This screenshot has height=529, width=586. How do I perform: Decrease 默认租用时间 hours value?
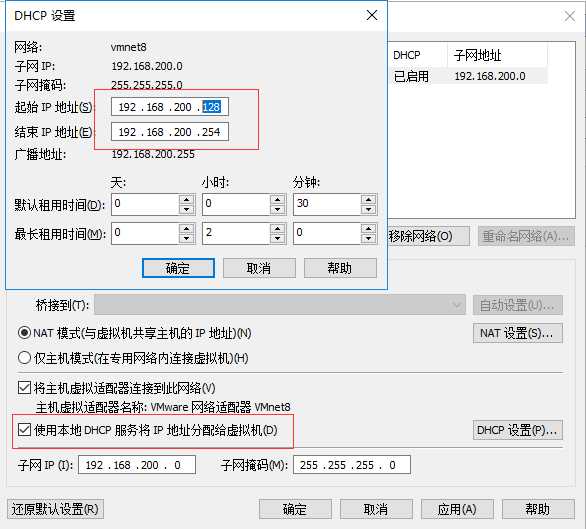coord(277,209)
